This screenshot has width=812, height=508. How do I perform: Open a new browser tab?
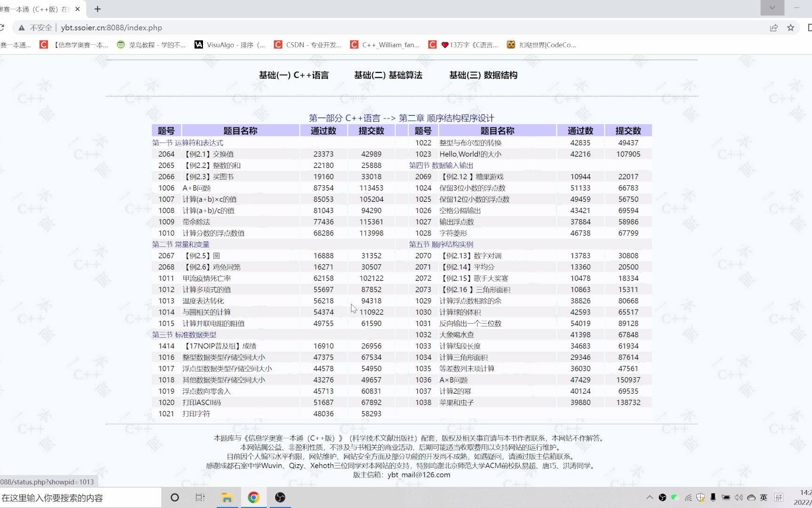(x=98, y=9)
